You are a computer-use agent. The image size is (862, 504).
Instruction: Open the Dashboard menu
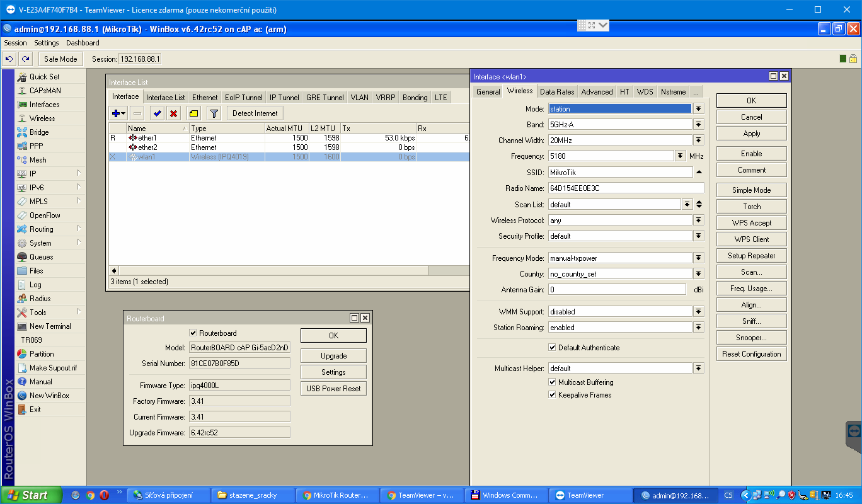click(83, 43)
